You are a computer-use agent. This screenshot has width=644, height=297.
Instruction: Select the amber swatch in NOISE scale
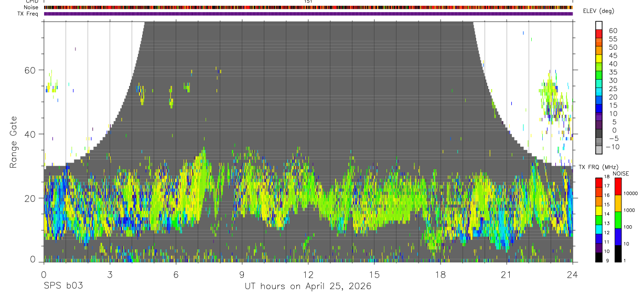pyautogui.click(x=618, y=203)
